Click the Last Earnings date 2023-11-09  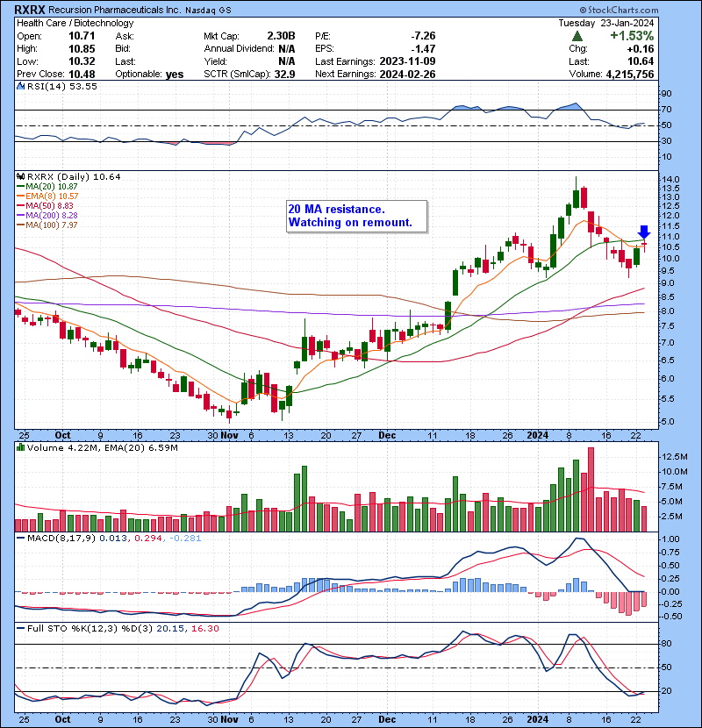[x=407, y=61]
